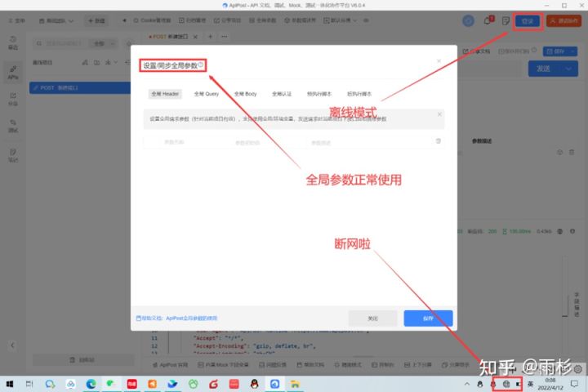Expand dropdown arrow on blue 保存 button top right

pyautogui.click(x=573, y=51)
